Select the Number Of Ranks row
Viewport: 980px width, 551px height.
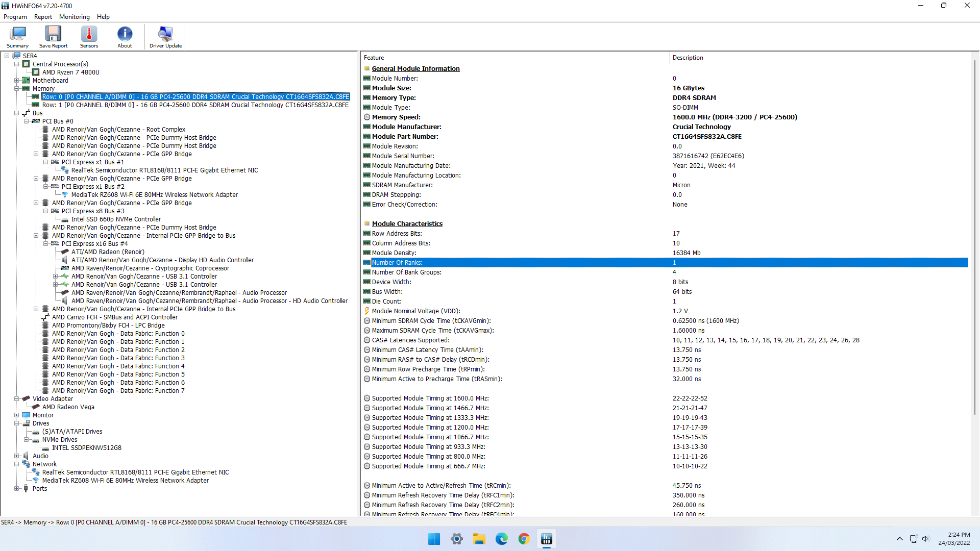665,263
